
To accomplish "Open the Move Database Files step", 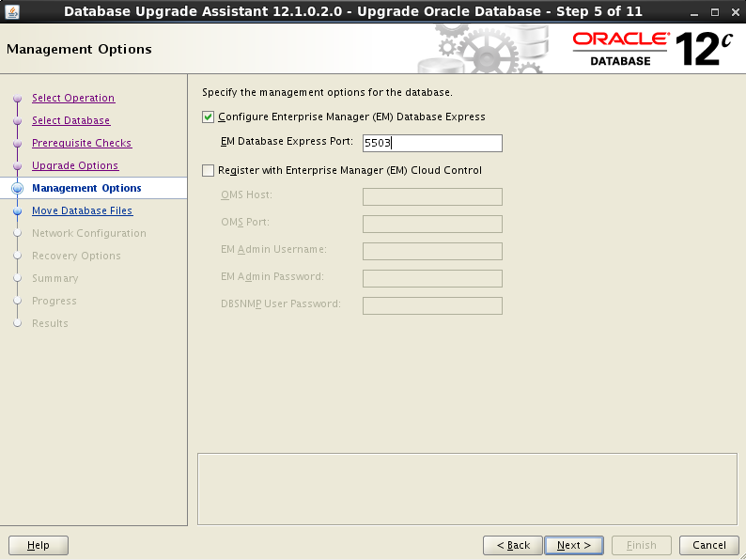I will (83, 210).
